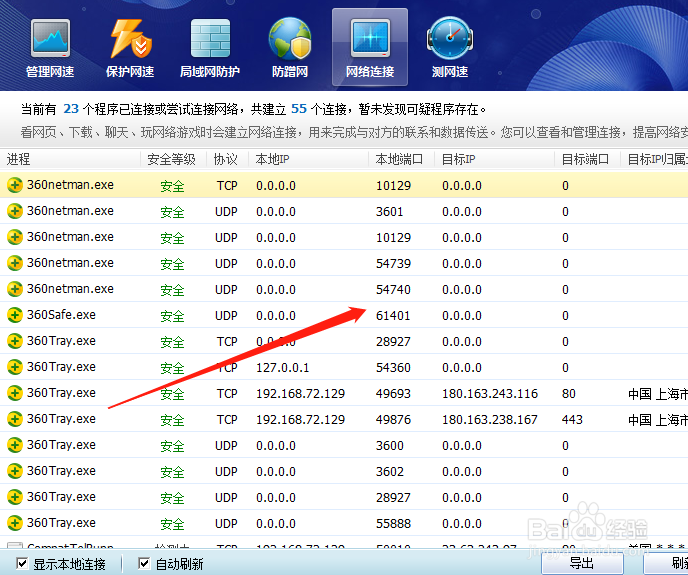Expand 360Tray.exe row with port 49876
This screenshot has height=575, width=688.
(14, 419)
